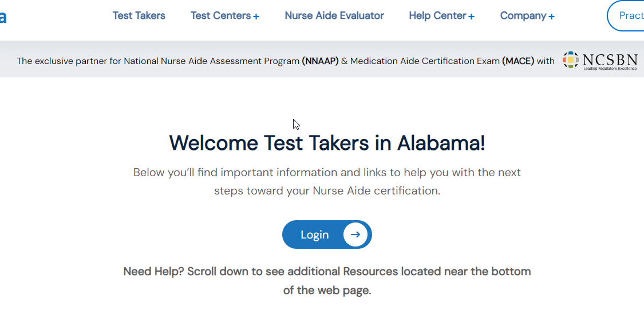Click the NCSBN wordmark text
Image resolution: width=644 pixels, height=314 pixels.
pyautogui.click(x=610, y=60)
